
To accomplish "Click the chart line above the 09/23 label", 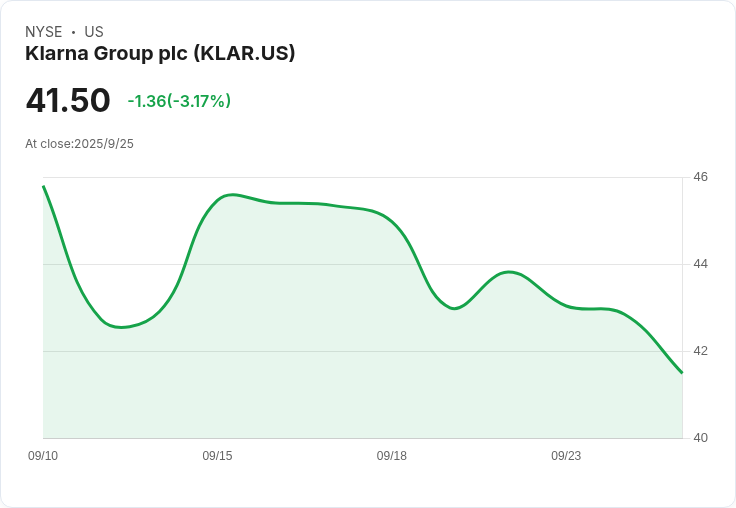I will (x=566, y=304).
